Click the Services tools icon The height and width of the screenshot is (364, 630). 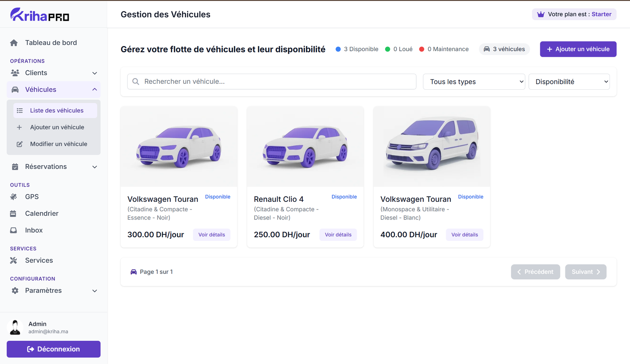pyautogui.click(x=14, y=261)
